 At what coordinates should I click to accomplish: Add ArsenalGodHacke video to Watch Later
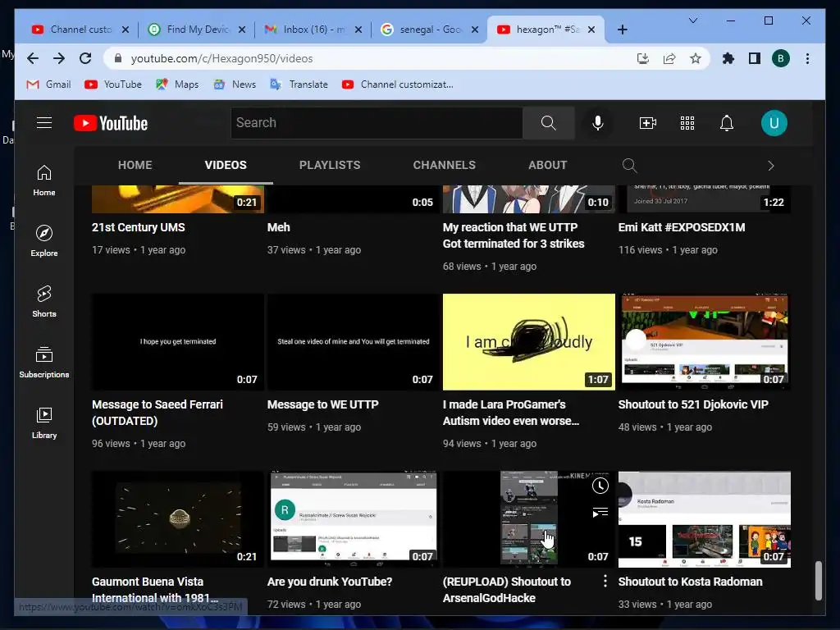coord(600,486)
